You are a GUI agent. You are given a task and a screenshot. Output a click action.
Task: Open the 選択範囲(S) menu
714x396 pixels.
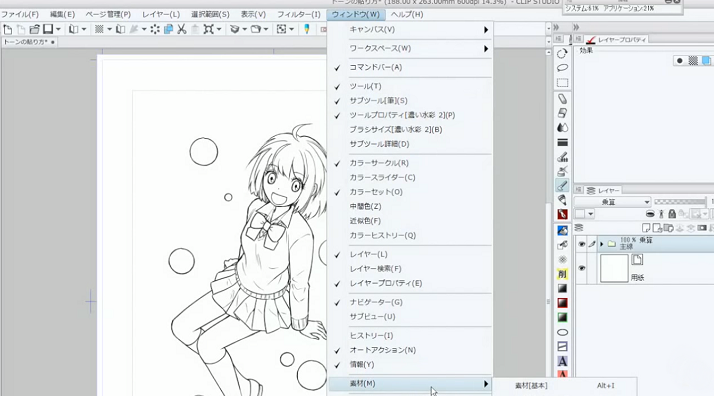tap(210, 15)
